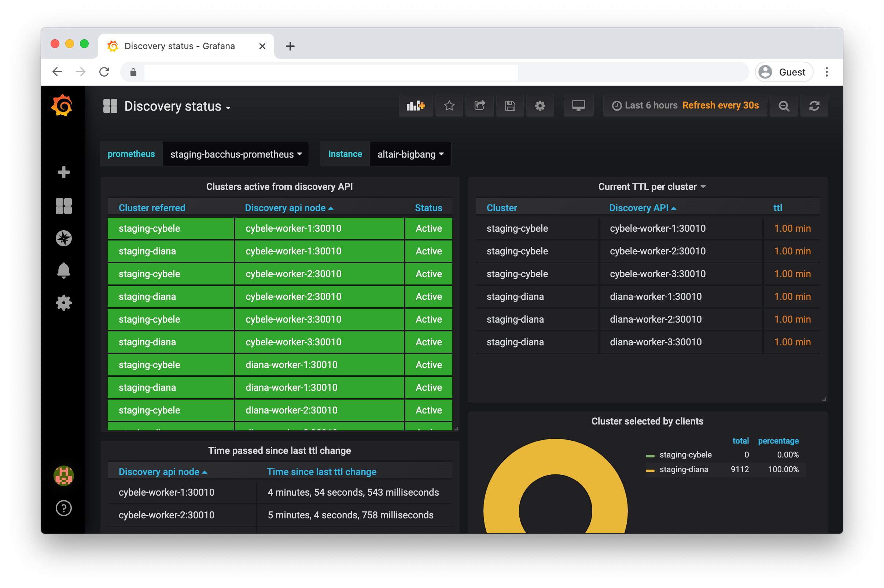Open Configuration gear in sidebar

(x=63, y=303)
